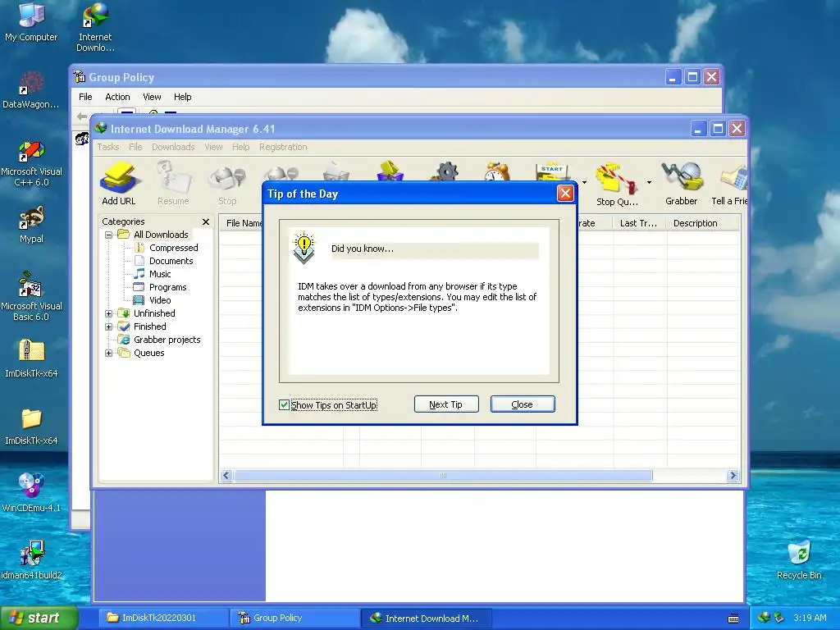The width and height of the screenshot is (840, 630).
Task: Click the Description column header
Action: (x=702, y=223)
